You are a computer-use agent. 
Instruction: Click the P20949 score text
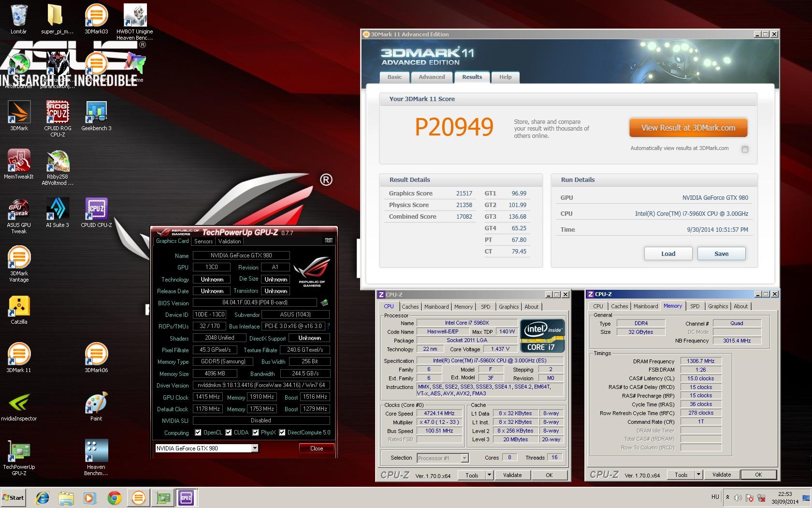click(x=454, y=127)
